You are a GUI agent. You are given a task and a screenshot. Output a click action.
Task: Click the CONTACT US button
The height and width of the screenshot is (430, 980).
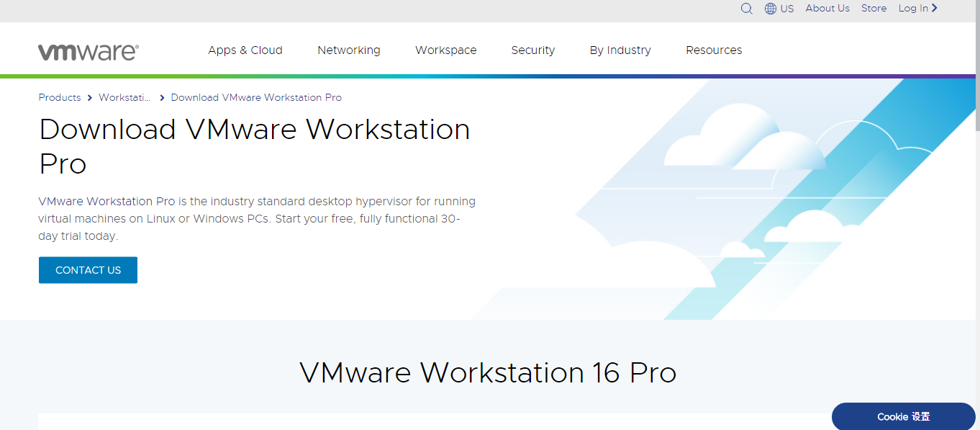[88, 270]
